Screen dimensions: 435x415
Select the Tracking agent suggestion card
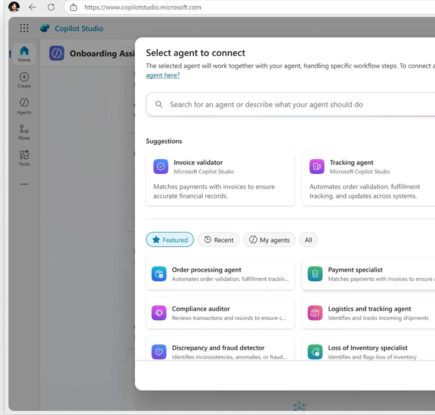coord(368,179)
